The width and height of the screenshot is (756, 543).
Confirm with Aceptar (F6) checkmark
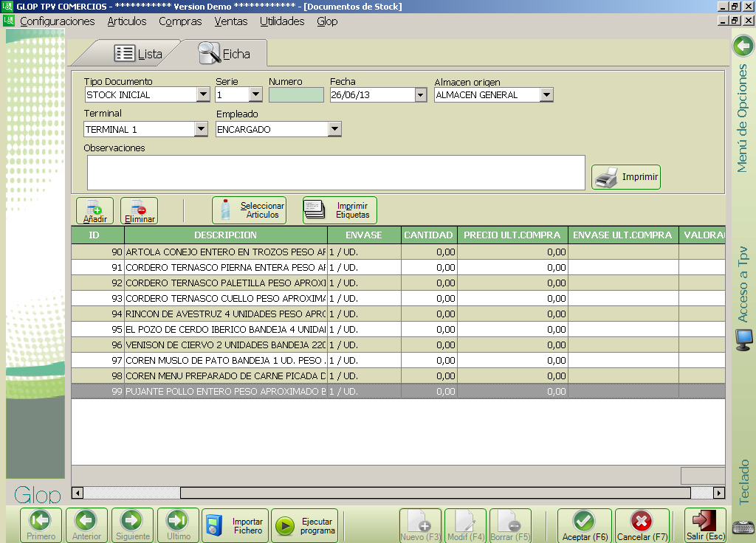(585, 525)
